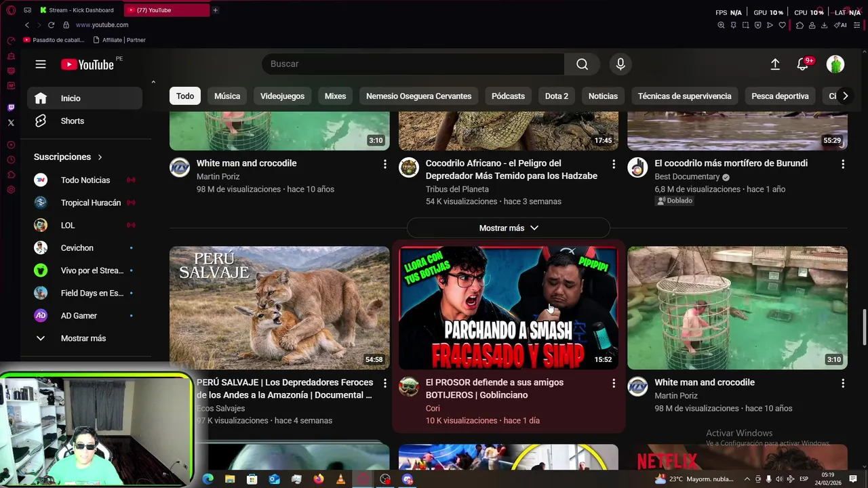The image size is (868, 488).
Task: Launch VLC from the taskbar
Action: [340, 479]
